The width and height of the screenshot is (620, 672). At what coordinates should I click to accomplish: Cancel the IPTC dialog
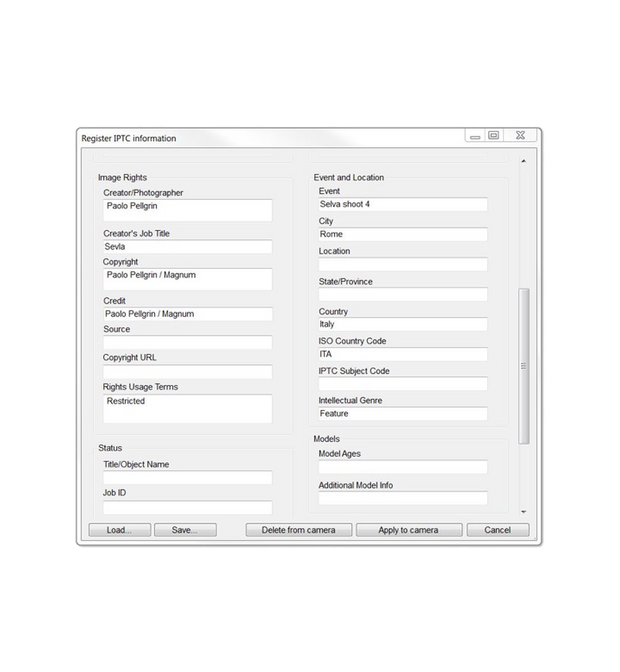click(498, 530)
